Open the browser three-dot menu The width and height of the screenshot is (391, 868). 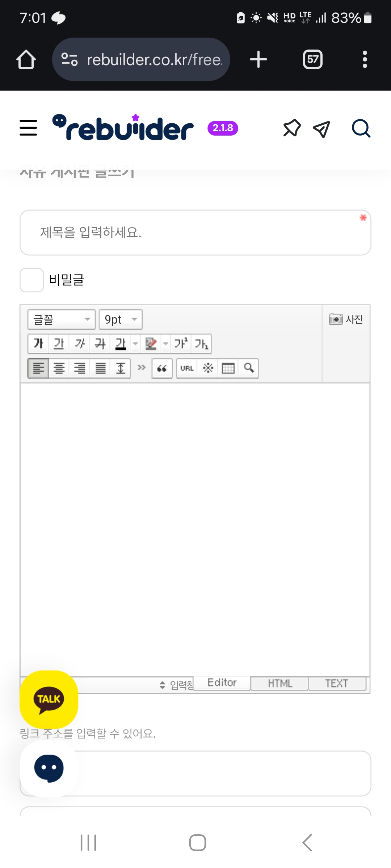(365, 59)
